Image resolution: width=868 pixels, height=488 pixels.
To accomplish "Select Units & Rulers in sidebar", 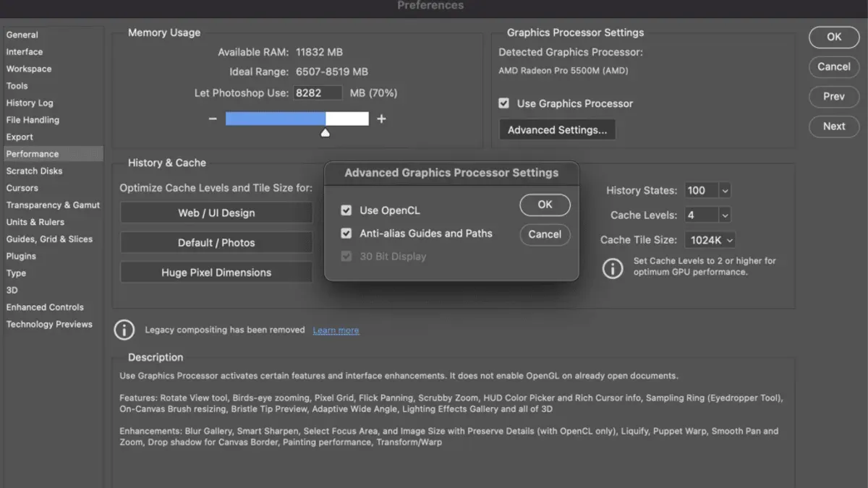I will pyautogui.click(x=35, y=222).
